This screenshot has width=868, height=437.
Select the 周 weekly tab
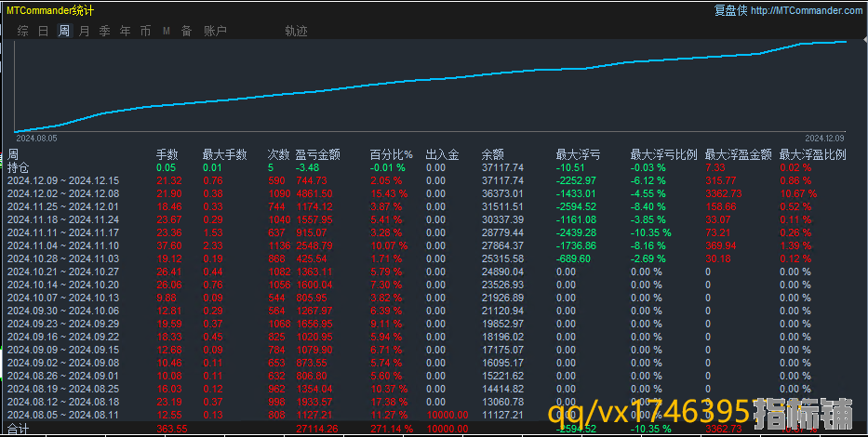point(63,31)
